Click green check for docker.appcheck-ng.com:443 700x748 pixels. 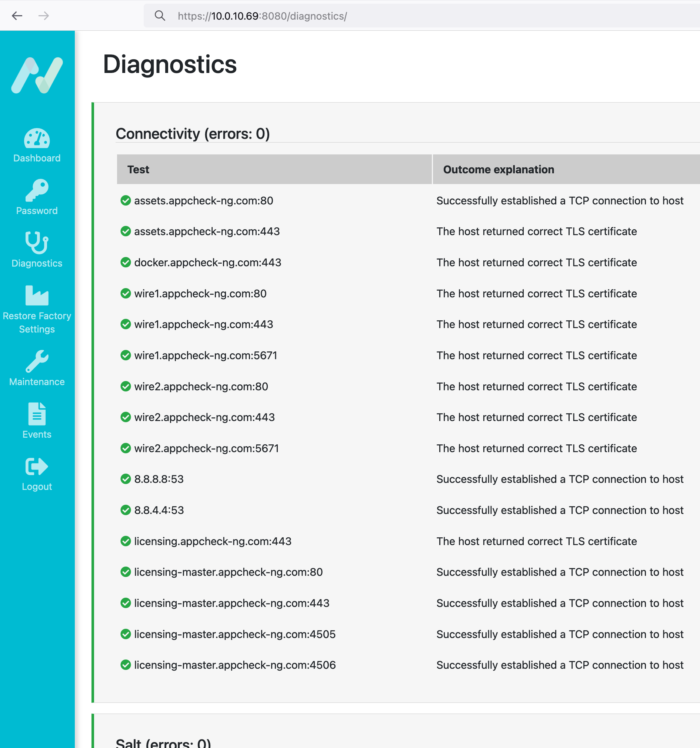[x=126, y=262]
